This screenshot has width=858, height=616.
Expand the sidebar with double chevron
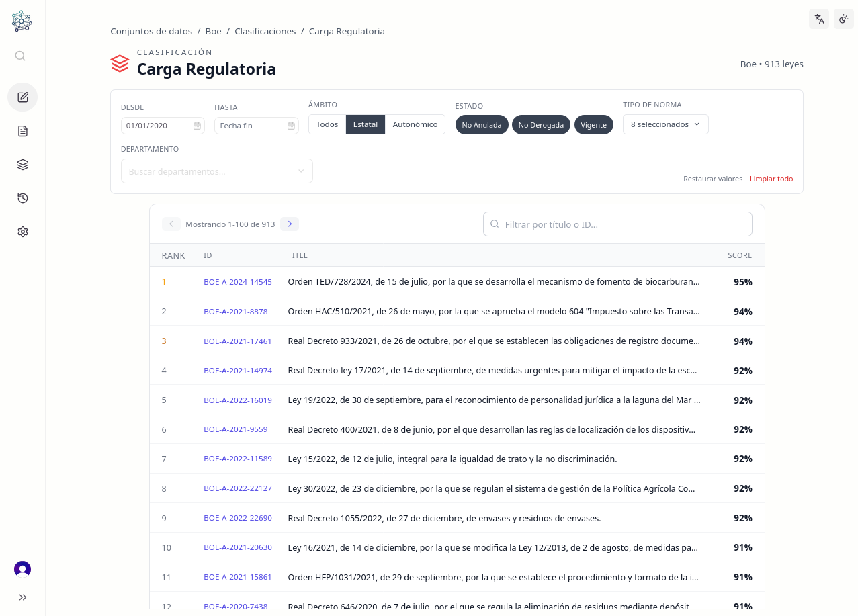coord(23,597)
